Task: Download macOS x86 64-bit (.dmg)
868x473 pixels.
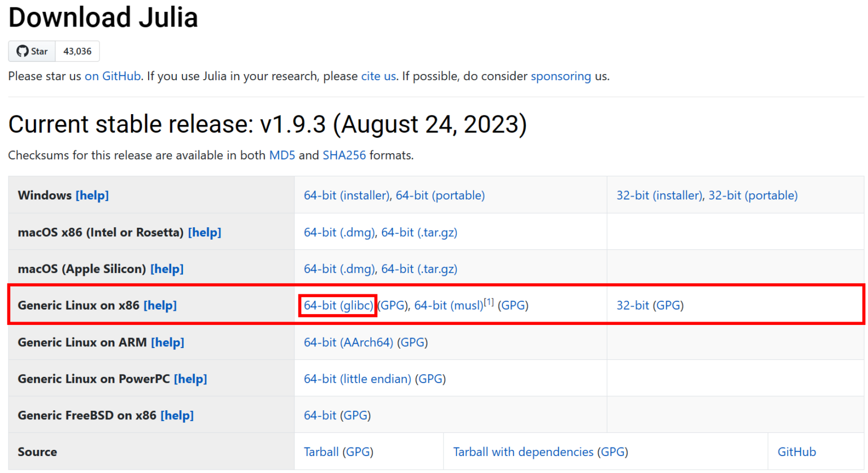Action: coord(339,232)
